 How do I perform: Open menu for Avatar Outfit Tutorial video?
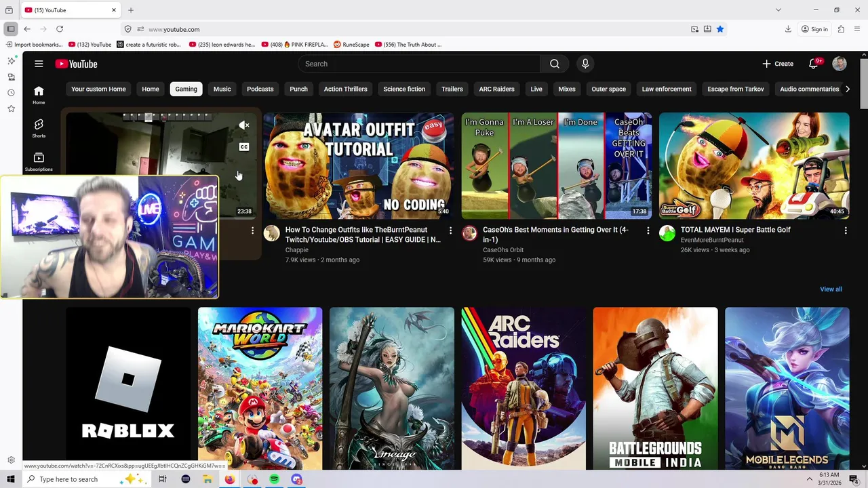[x=450, y=231]
